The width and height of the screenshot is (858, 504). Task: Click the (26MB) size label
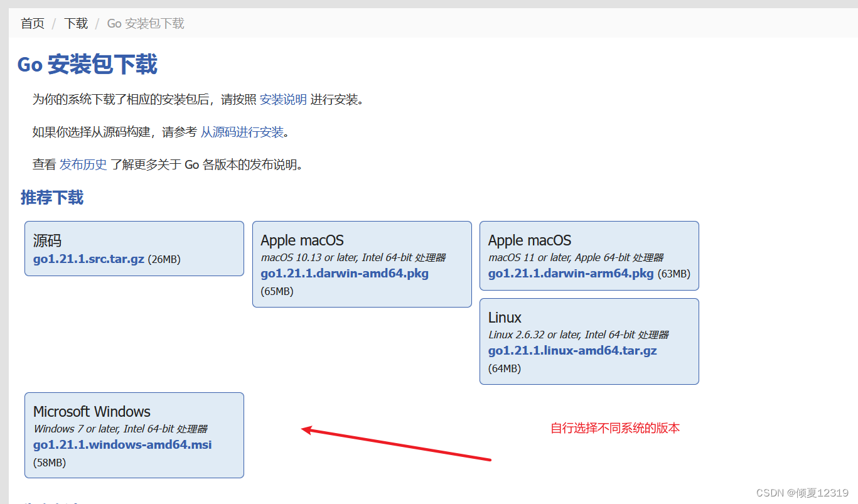pos(164,260)
